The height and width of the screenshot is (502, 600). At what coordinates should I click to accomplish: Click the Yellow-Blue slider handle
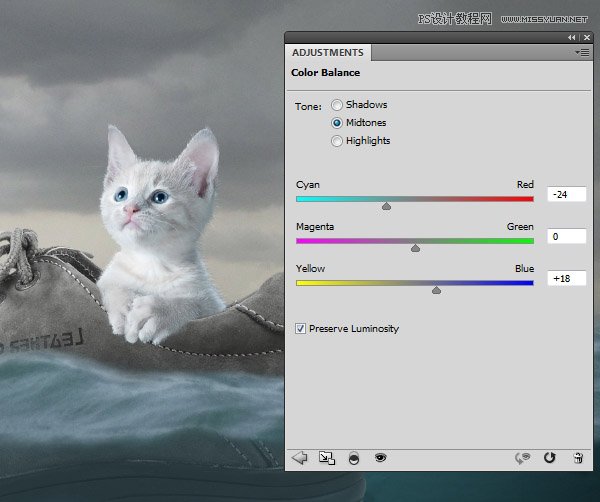436,289
